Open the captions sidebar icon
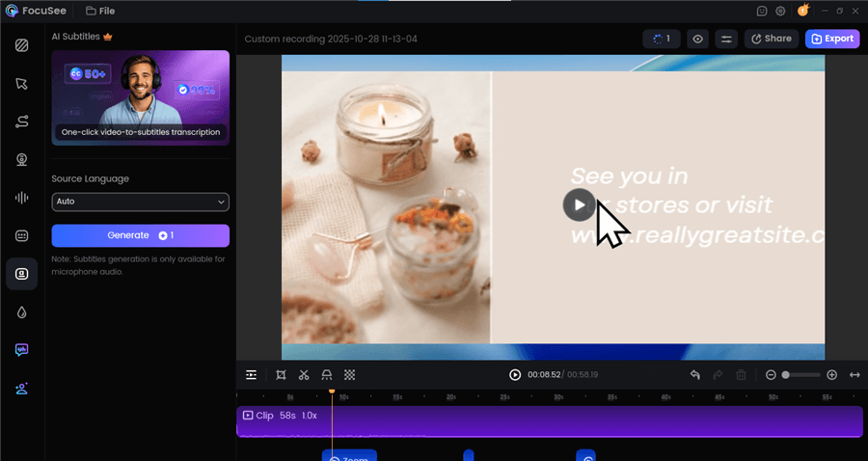This screenshot has width=868, height=461. click(x=21, y=235)
